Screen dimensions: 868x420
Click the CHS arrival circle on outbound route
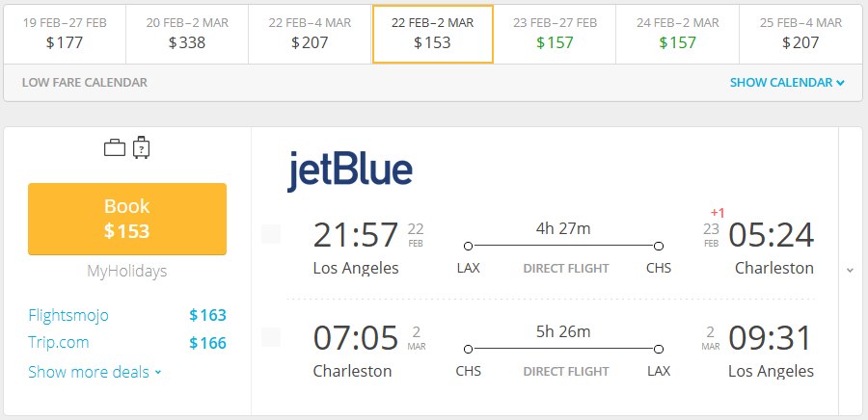tap(658, 246)
